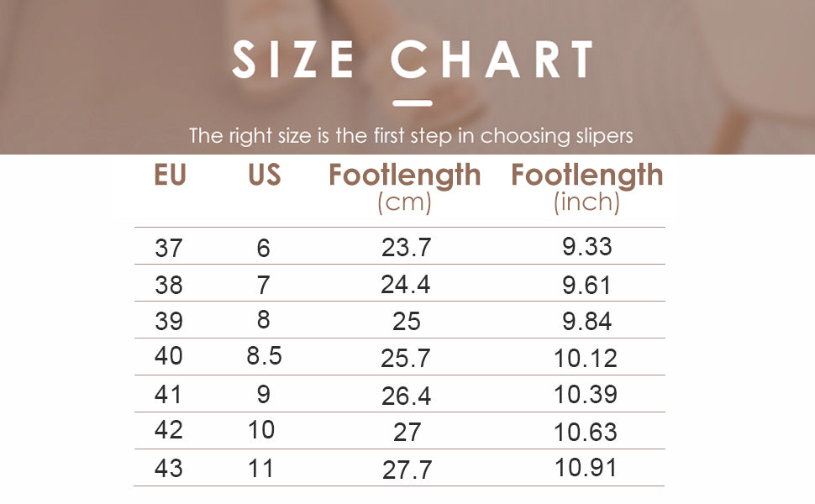Click the 10.91 inch value
This screenshot has height=504, width=815.
[586, 468]
